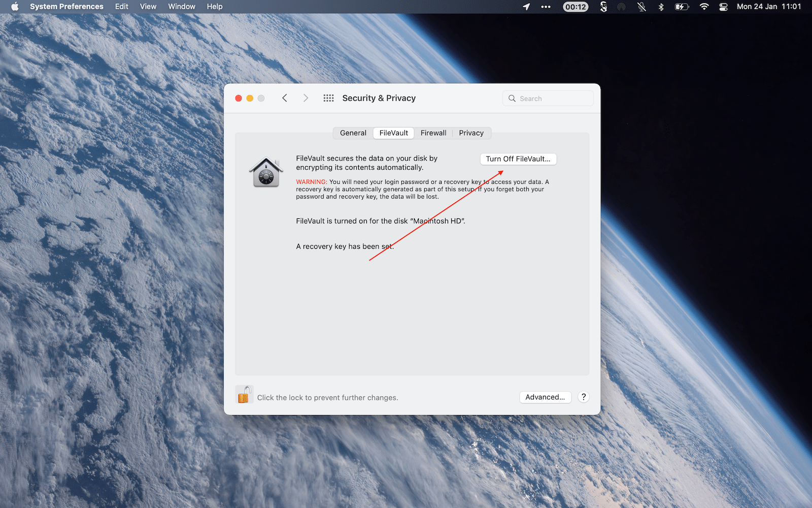Click the location services arrow icon
Screen dimensions: 812x508
pos(526,7)
